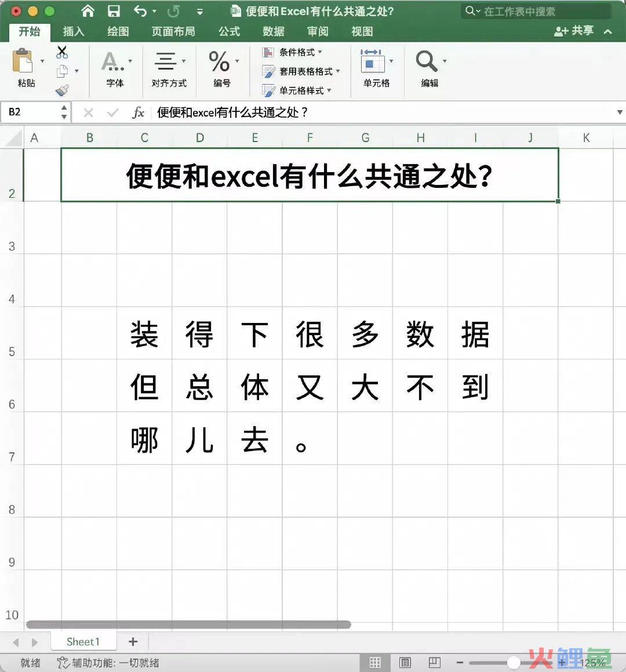The width and height of the screenshot is (626, 672).
Task: Click the select-all corner triangle
Action: coord(13,138)
